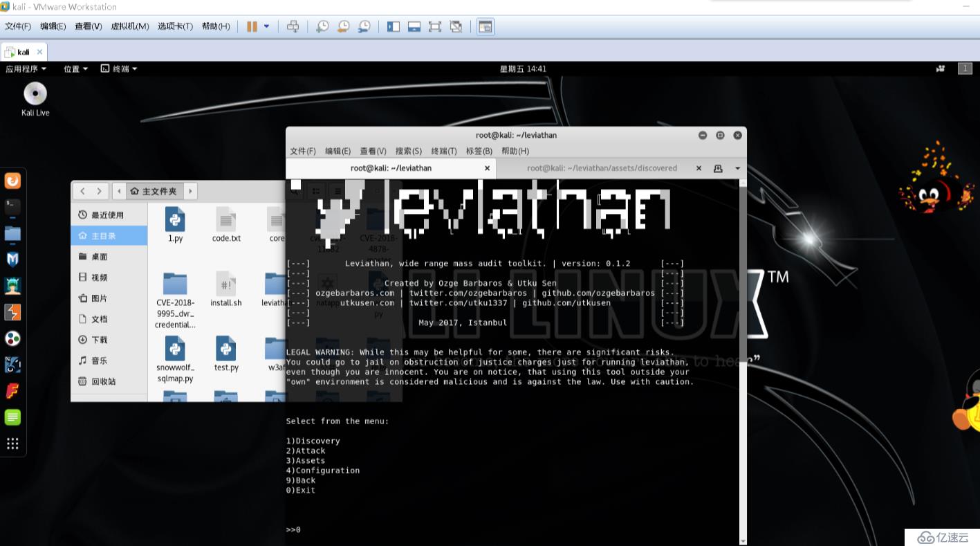The height and width of the screenshot is (546, 980).
Task: Click workspace indicator 1 in top panel
Action: [965, 69]
